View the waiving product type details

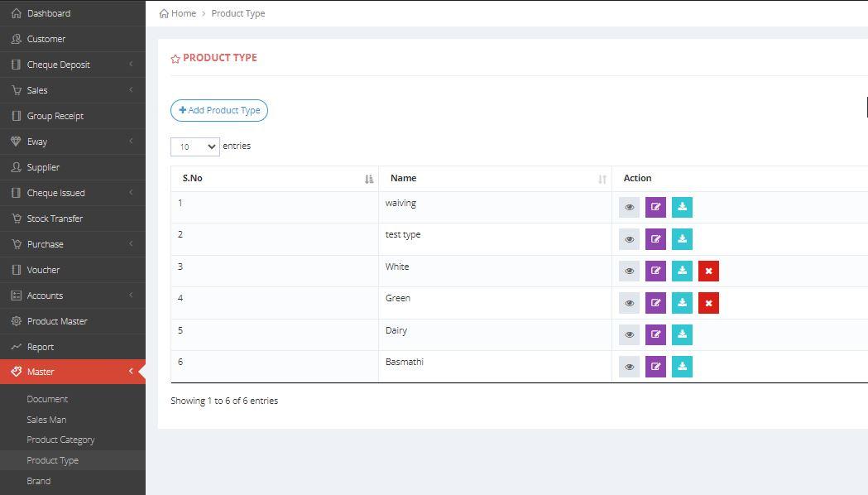tap(629, 207)
